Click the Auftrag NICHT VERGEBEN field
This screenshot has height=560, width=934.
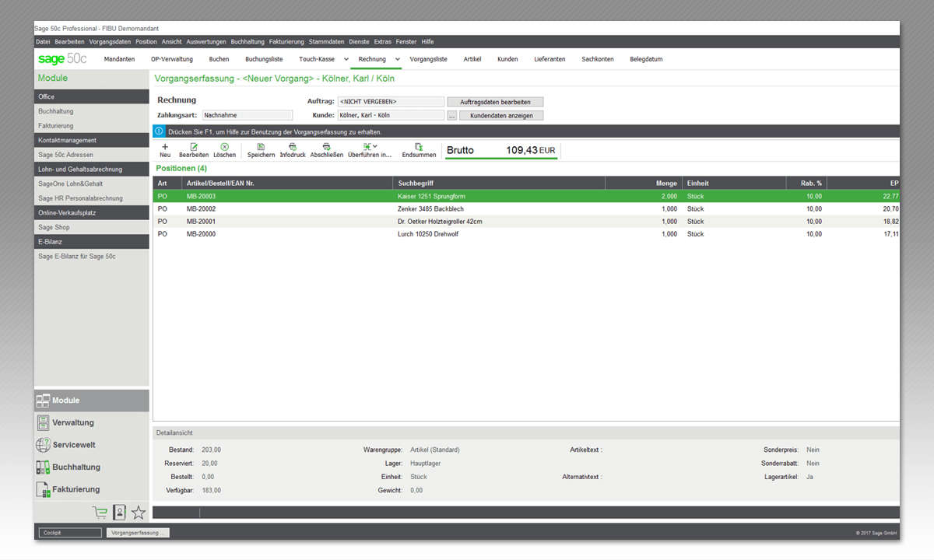coord(391,102)
